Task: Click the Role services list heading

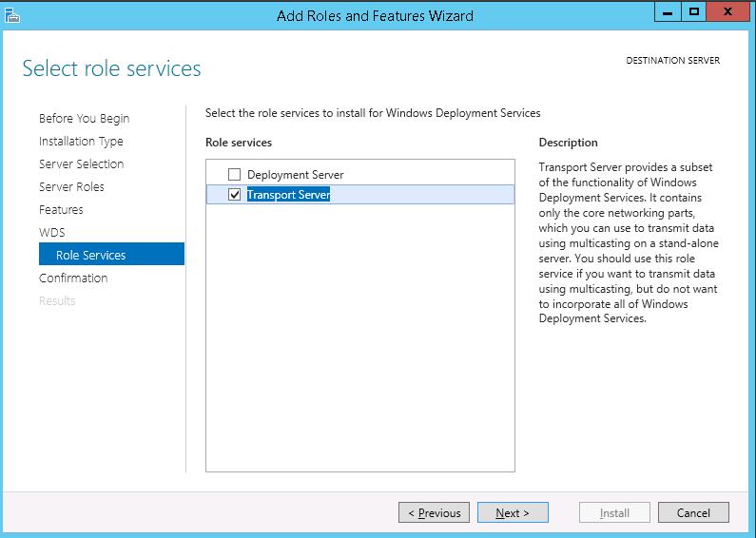Action: tap(238, 143)
